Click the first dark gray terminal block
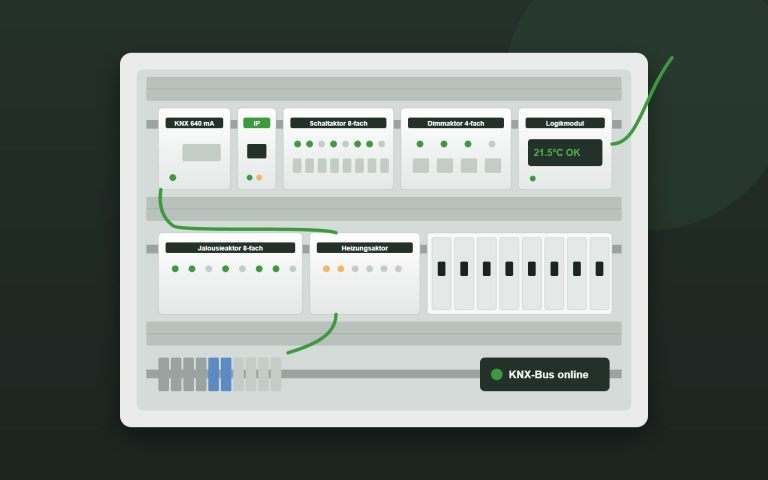The image size is (768, 480). (x=164, y=374)
